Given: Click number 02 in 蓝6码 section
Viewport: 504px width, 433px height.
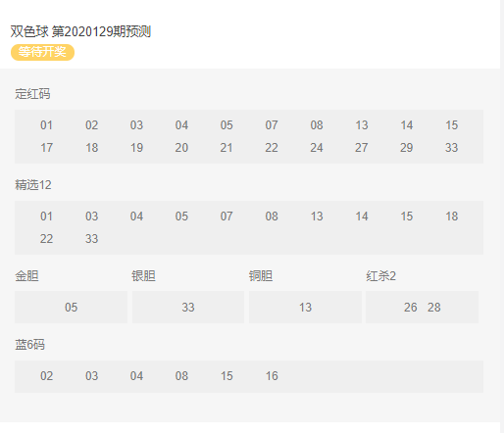Looking at the screenshot, I should click(46, 376).
